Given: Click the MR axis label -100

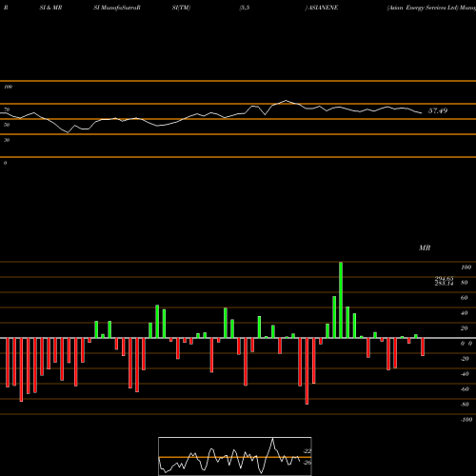Looking at the screenshot, I should pyautogui.click(x=466, y=420).
